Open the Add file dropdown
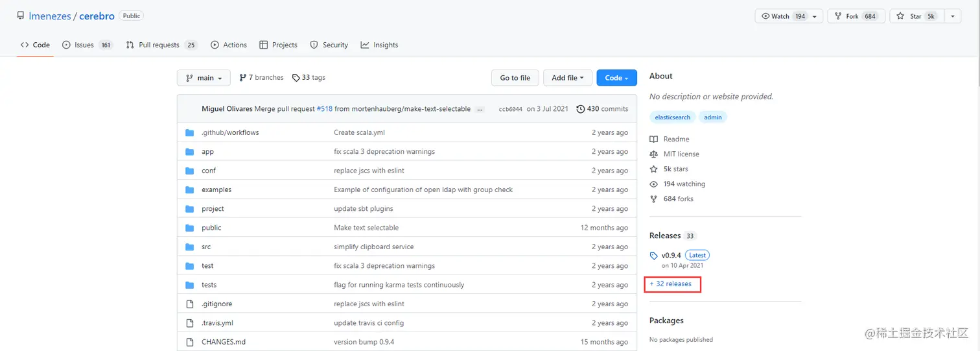The height and width of the screenshot is (351, 980). pos(568,78)
